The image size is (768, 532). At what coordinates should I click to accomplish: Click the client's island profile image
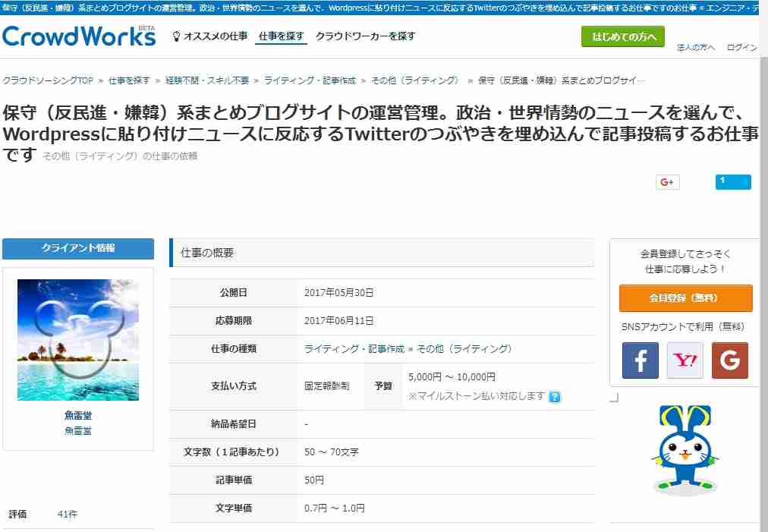click(x=78, y=339)
